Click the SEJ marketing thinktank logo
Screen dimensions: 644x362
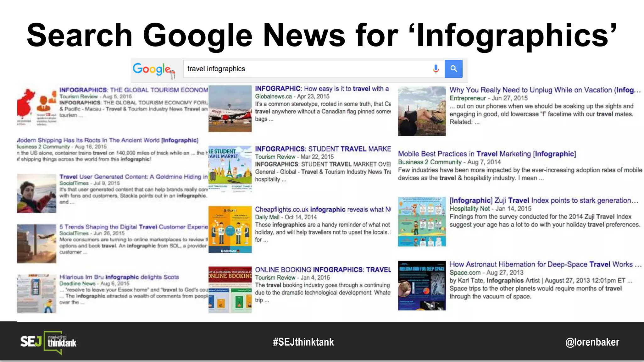coord(48,343)
